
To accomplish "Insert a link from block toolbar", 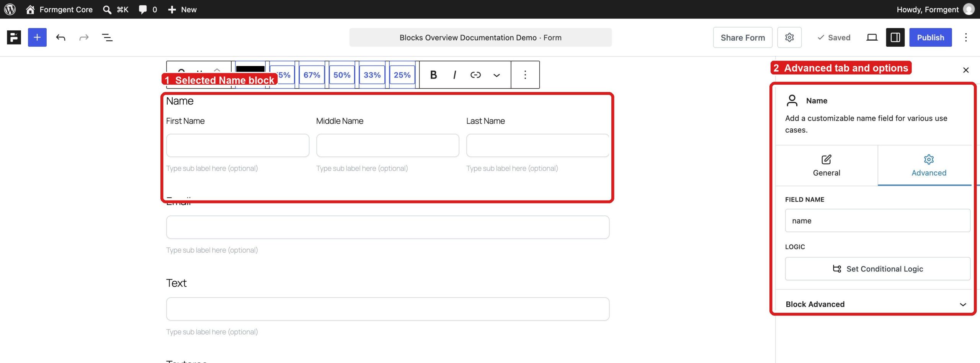I will 475,75.
